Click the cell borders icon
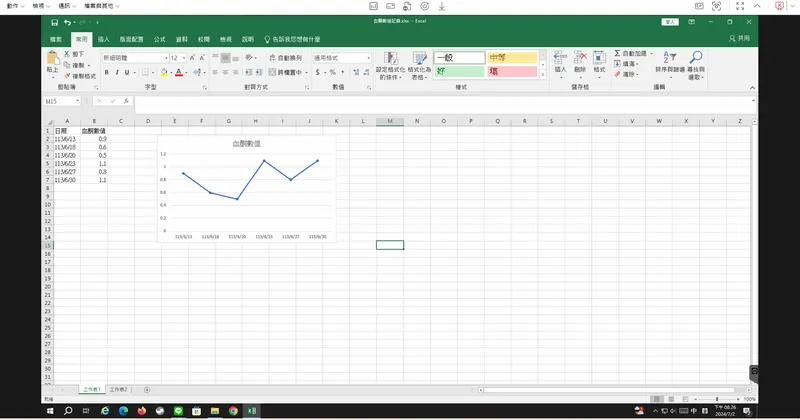 coord(145,72)
